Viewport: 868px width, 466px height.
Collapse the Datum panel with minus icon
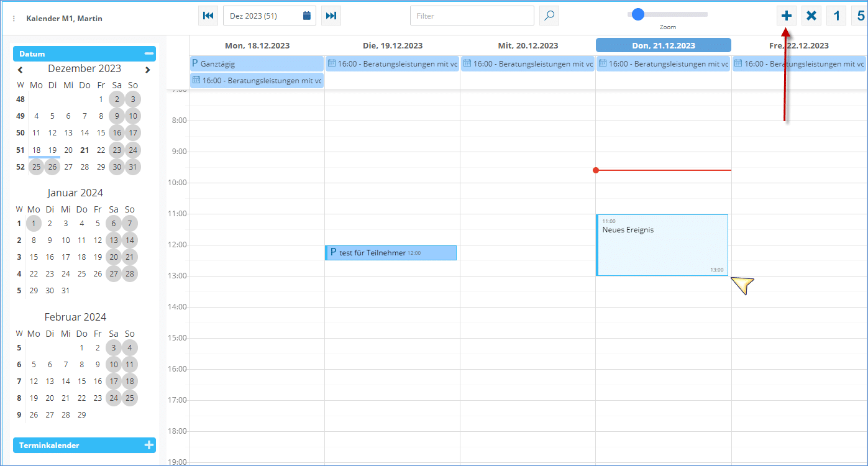148,54
